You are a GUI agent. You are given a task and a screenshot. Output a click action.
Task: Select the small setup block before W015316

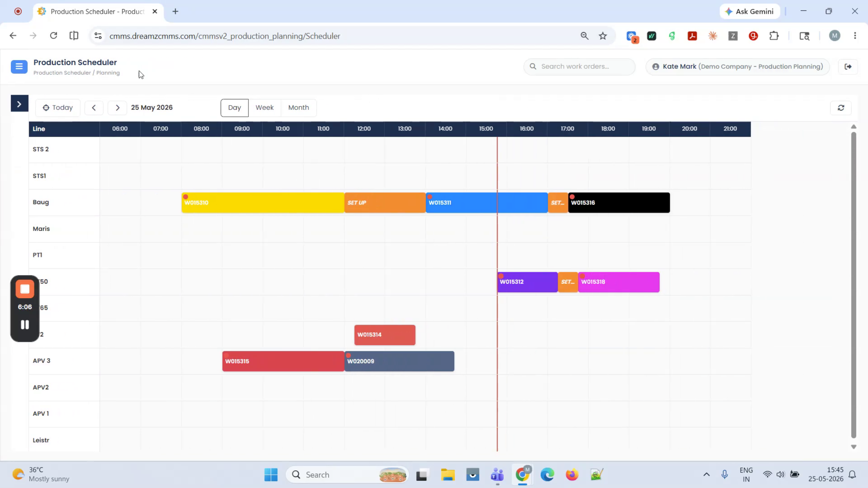(x=558, y=203)
